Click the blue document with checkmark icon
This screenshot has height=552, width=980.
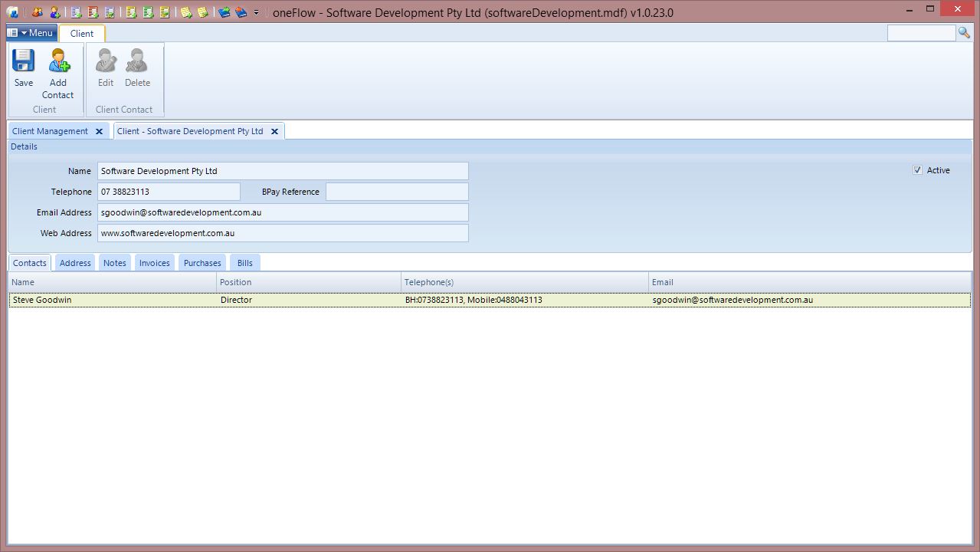tap(110, 12)
